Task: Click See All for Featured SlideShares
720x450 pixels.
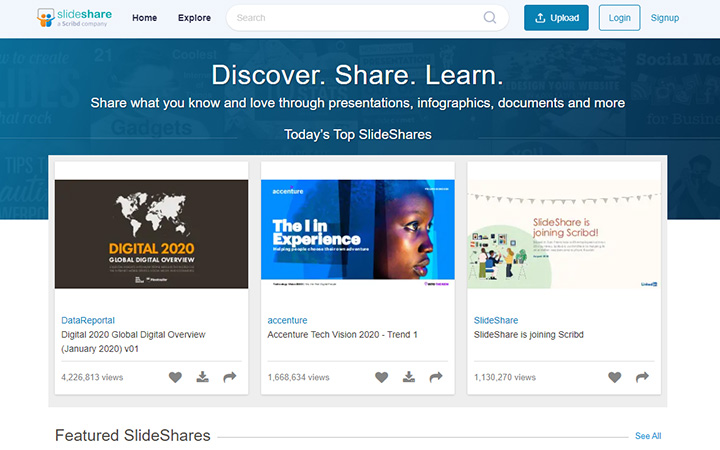Action: click(648, 436)
